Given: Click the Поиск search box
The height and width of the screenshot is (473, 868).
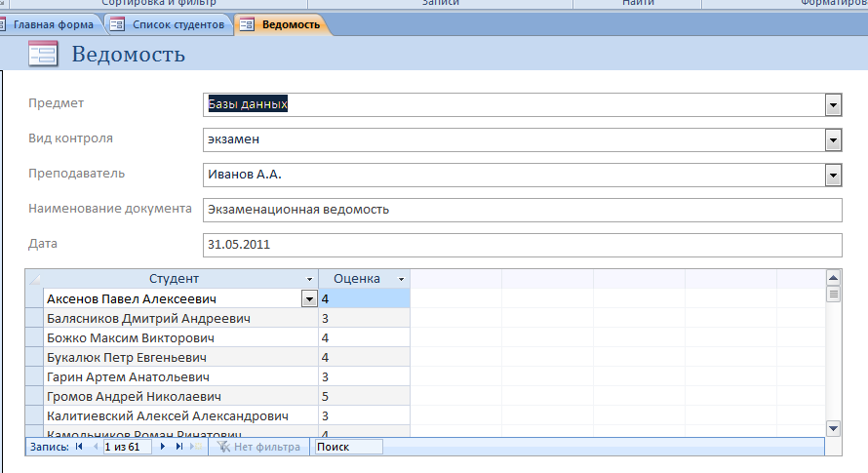Looking at the screenshot, I should 349,447.
